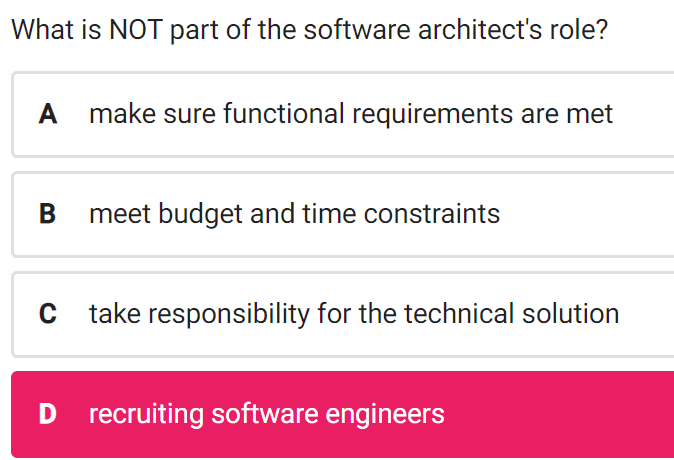Click the bold letter C label
The height and width of the screenshot is (460, 674).
(48, 314)
